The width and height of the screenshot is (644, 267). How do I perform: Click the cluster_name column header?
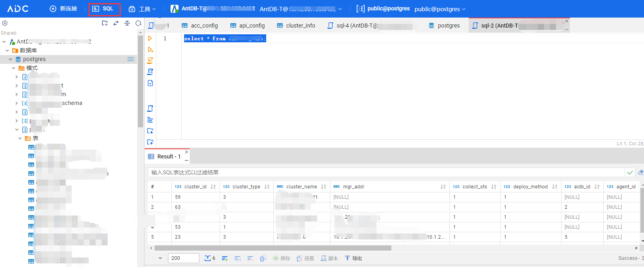click(302, 187)
